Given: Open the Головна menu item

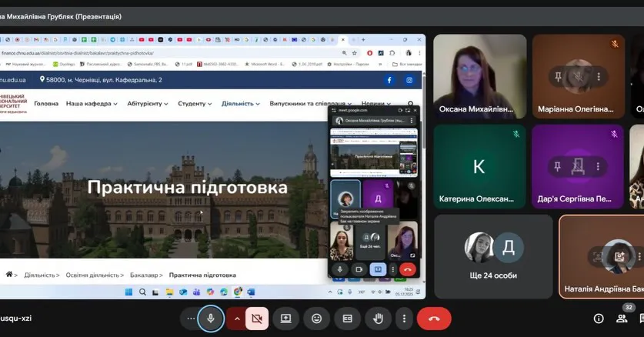Looking at the screenshot, I should (46, 103).
